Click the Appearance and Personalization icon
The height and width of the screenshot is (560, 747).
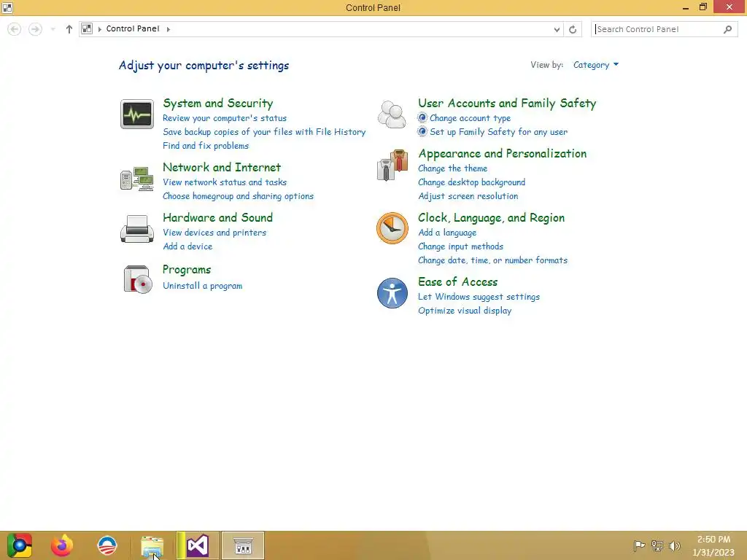click(392, 166)
